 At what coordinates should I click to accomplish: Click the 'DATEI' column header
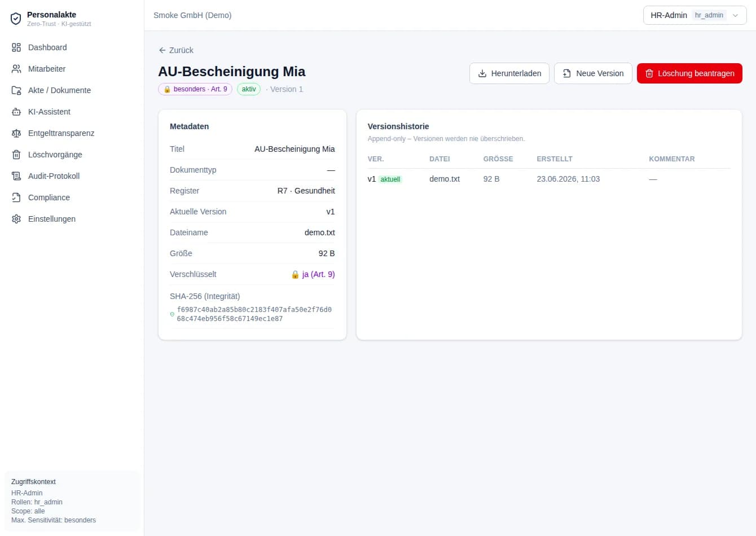[x=439, y=159]
